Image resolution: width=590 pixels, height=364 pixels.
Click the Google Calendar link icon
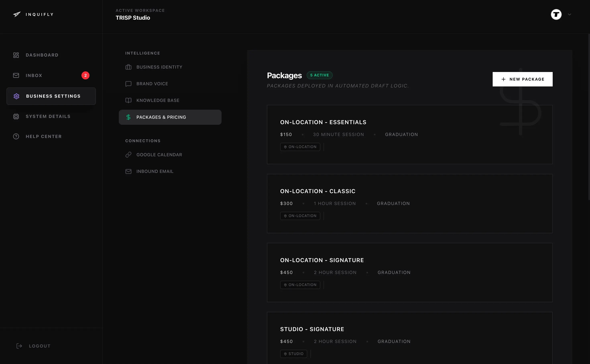coord(129,155)
